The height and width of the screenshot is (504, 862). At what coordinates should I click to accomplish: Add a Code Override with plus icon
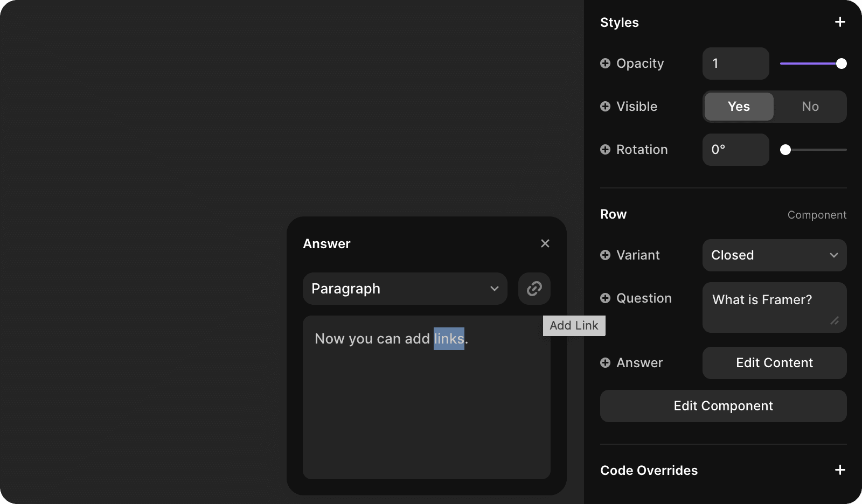pos(839,470)
